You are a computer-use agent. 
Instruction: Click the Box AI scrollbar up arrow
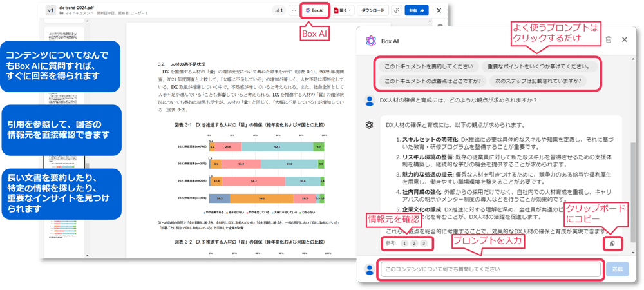[633, 57]
